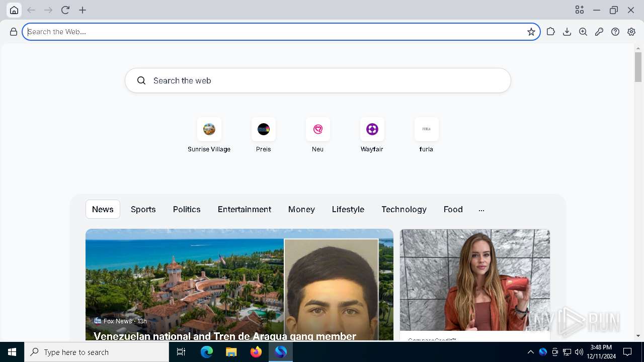Open the zoom magnifier icon in toolbar
This screenshot has height=362, width=644.
pos(583,32)
